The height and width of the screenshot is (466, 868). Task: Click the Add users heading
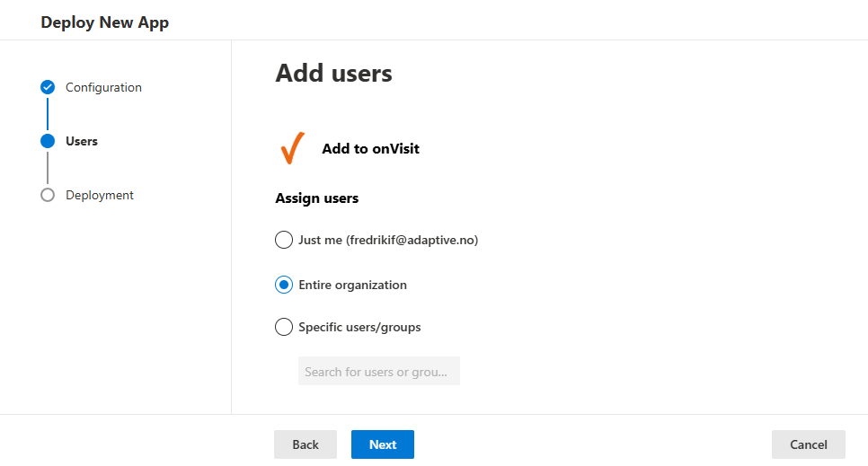(333, 73)
